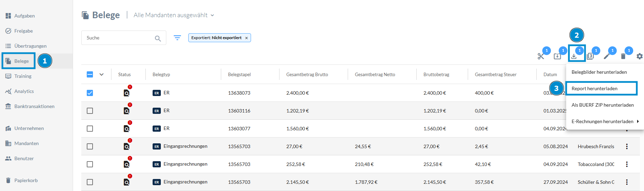This screenshot has width=644, height=191.
Task: Uncheck the checkbox for row 13638073
Action: pyautogui.click(x=90, y=93)
